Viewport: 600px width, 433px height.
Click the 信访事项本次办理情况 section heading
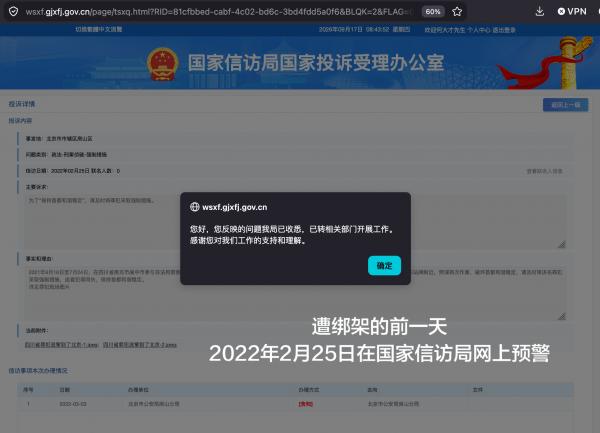point(38,371)
